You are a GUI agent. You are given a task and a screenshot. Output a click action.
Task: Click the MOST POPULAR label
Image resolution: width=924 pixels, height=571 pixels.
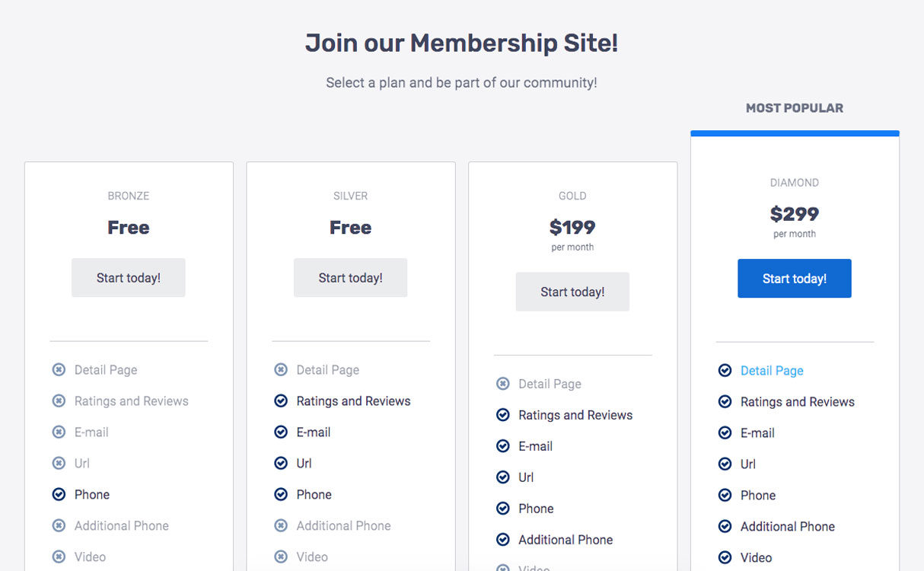coord(795,108)
